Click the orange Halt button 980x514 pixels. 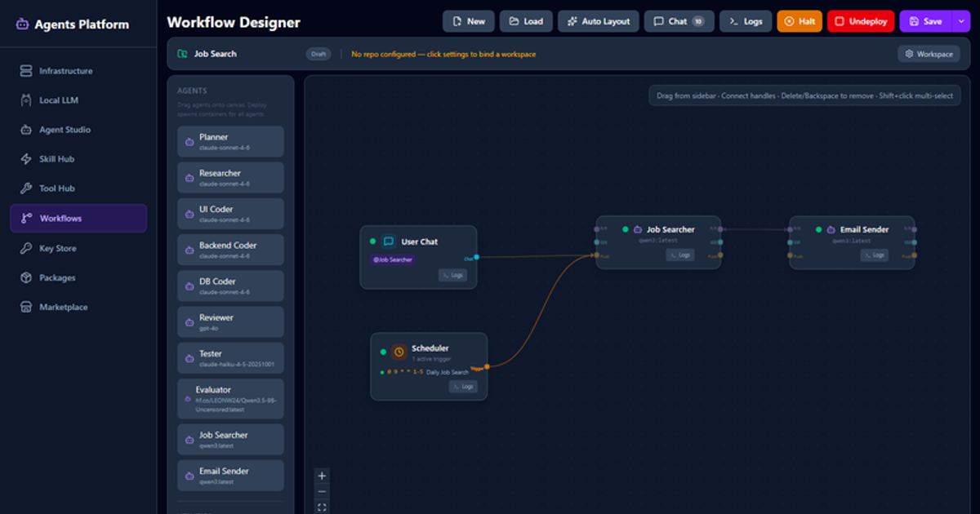[800, 21]
